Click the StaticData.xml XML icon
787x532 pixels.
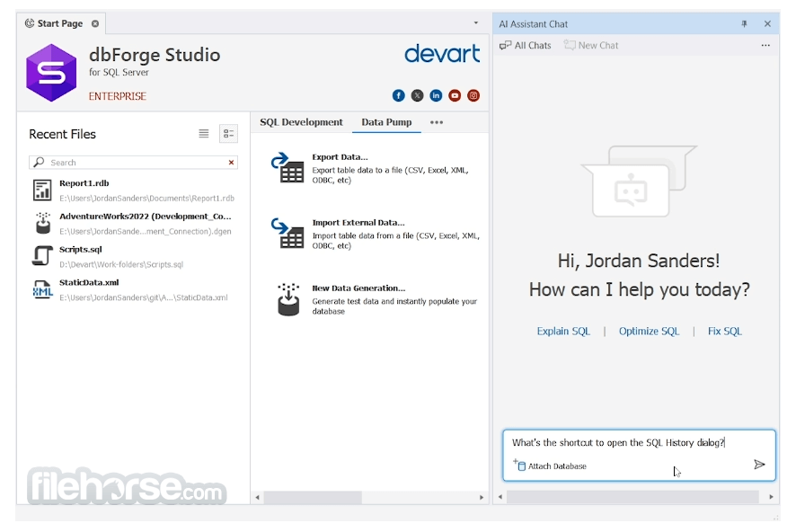[42, 289]
